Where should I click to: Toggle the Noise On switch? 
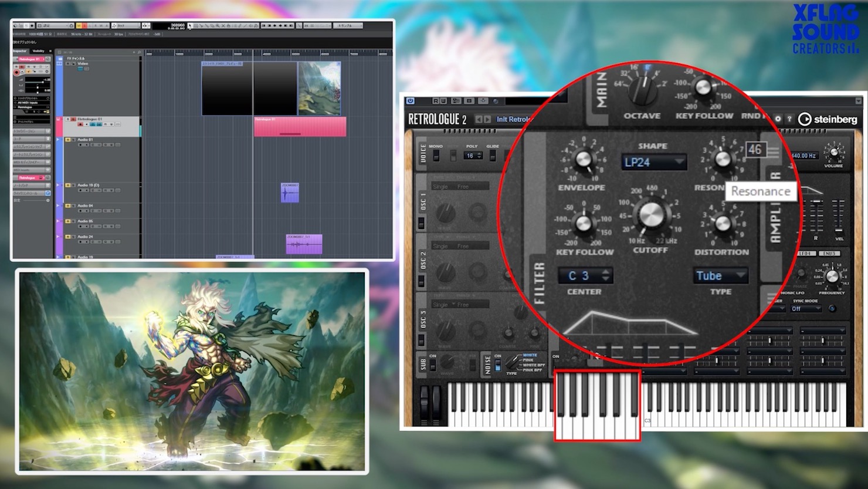click(498, 365)
